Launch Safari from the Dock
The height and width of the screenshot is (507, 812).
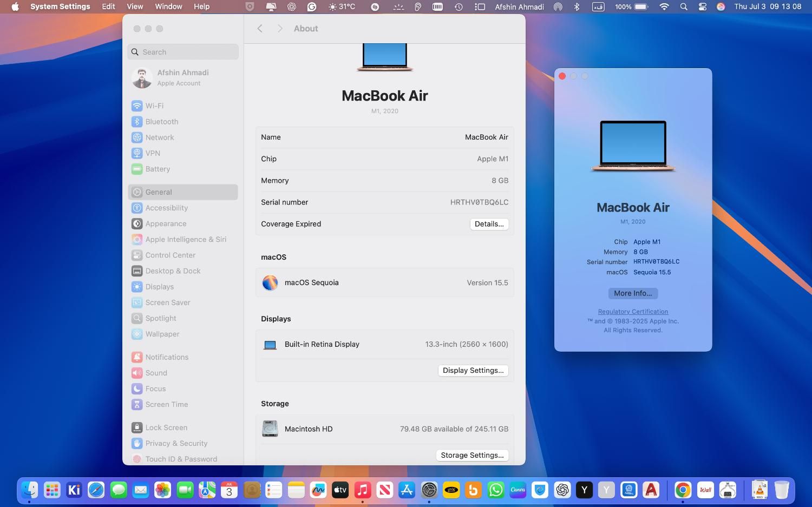pyautogui.click(x=96, y=490)
